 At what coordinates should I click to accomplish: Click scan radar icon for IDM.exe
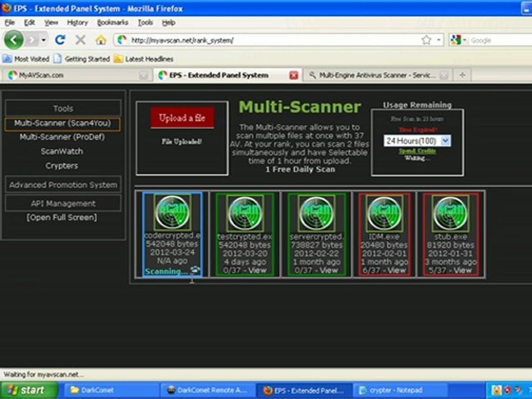[384, 213]
